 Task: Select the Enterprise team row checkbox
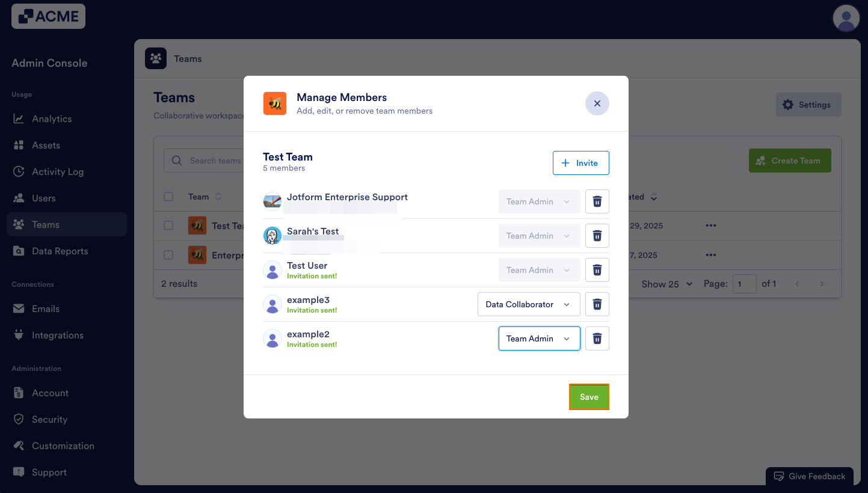pos(168,255)
